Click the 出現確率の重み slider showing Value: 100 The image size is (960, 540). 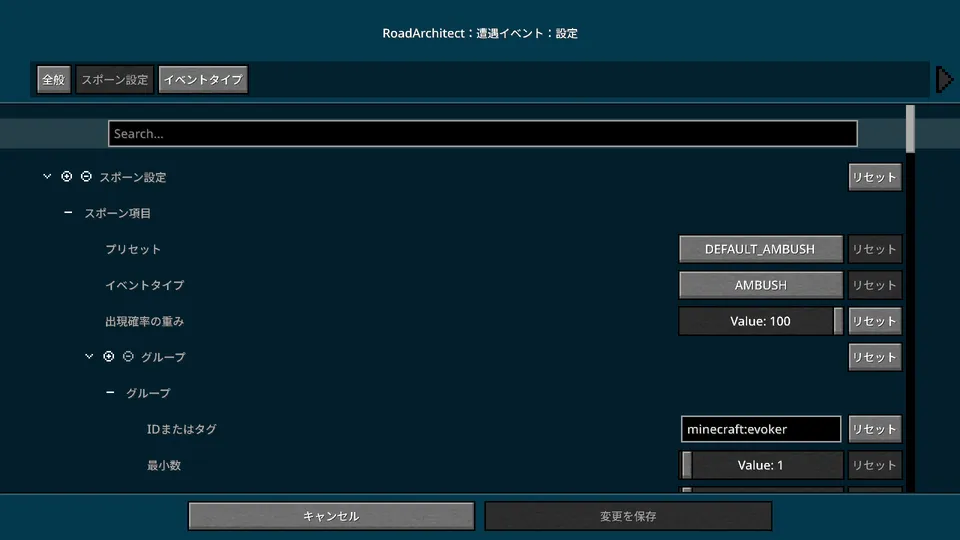760,321
